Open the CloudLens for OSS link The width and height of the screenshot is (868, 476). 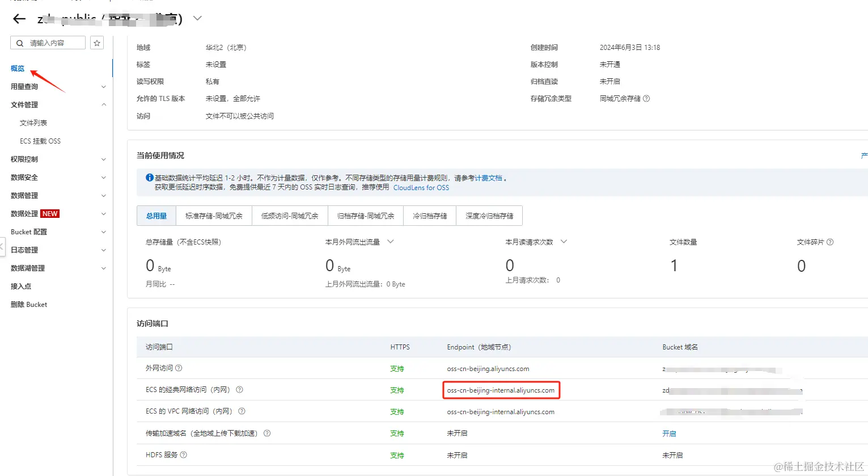point(421,188)
